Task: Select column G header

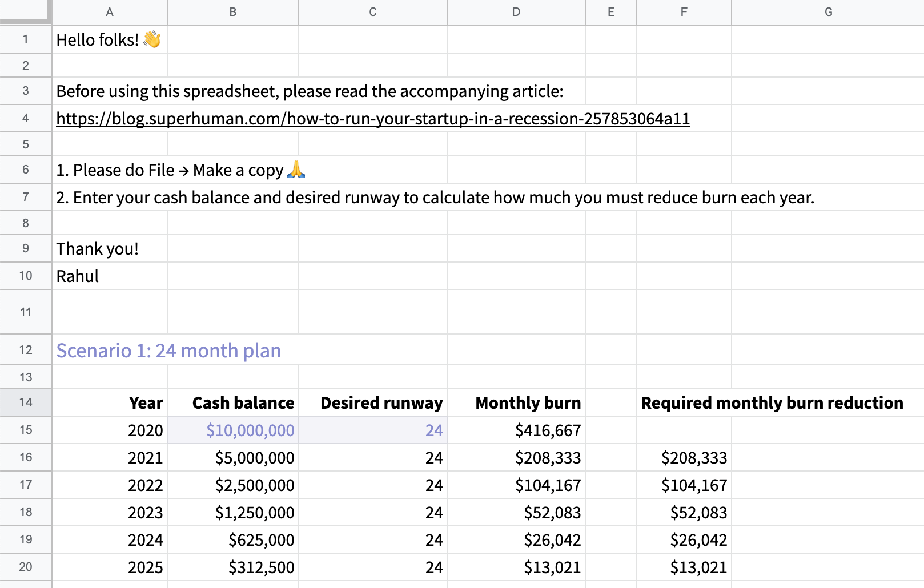Action: pos(828,12)
